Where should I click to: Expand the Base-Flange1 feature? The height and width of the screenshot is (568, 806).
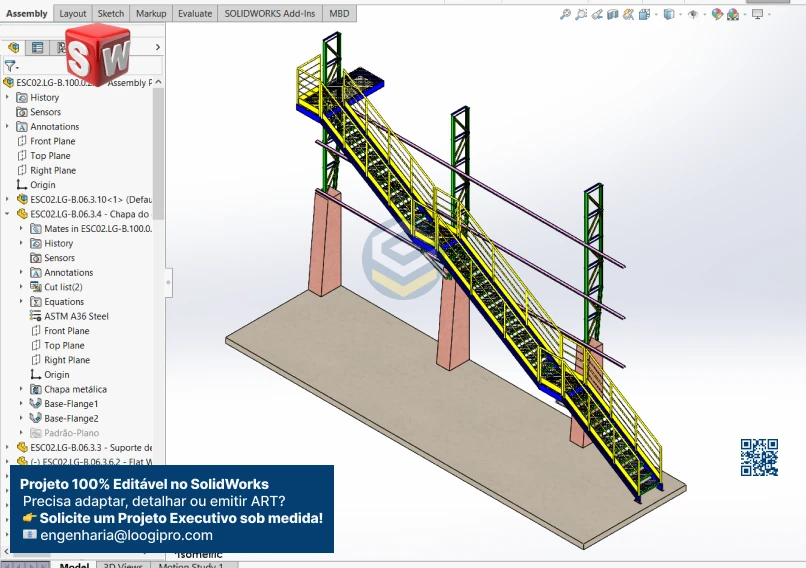click(x=22, y=404)
